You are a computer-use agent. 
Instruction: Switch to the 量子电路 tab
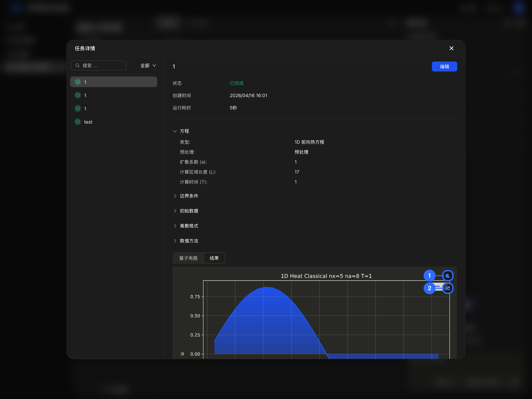coord(189,258)
